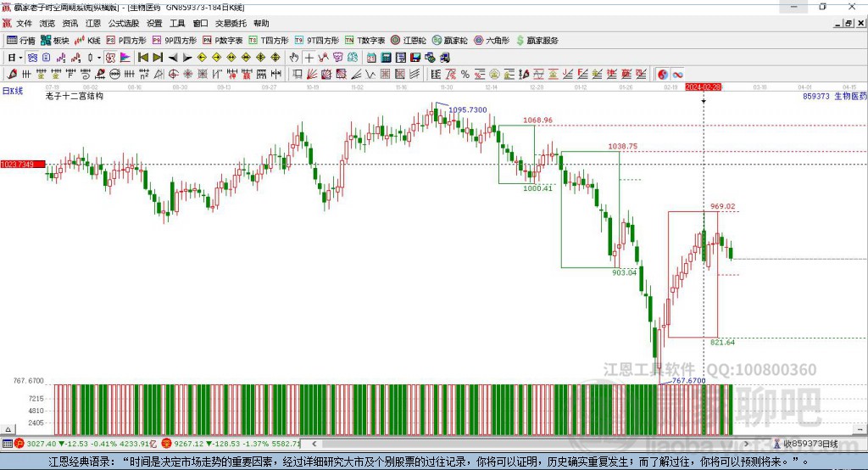Expand the 日 period dropdown
Image resolution: width=868 pixels, height=470 pixels.
click(x=20, y=58)
